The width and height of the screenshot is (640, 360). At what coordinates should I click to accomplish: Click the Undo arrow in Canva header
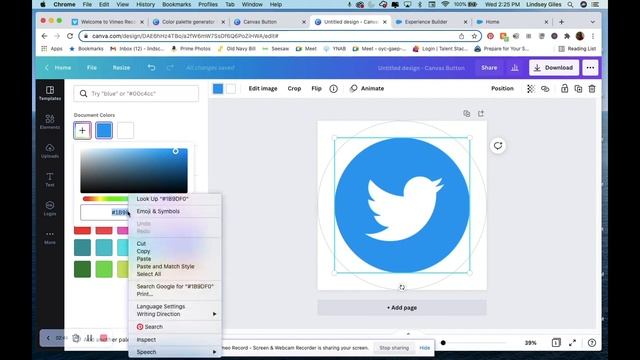(x=151, y=68)
